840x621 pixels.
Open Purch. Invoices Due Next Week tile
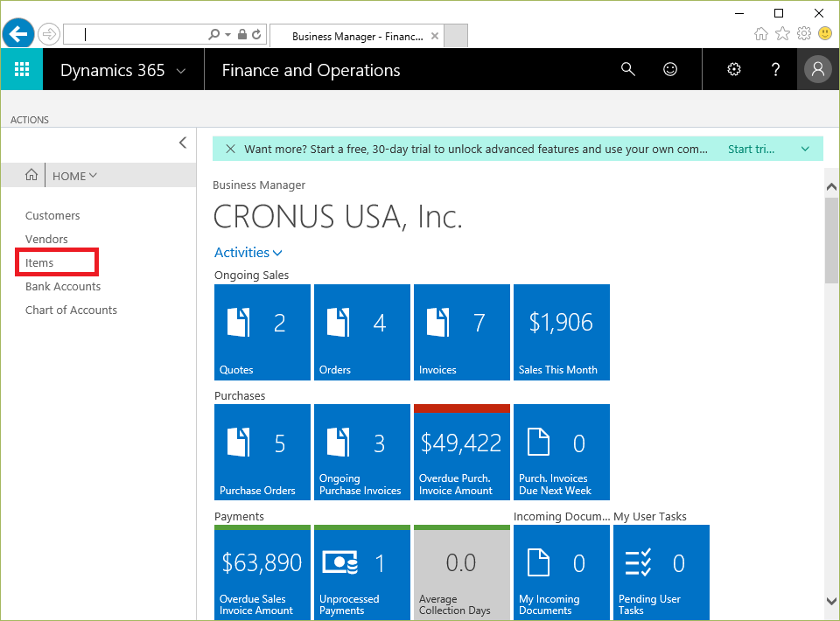click(562, 452)
